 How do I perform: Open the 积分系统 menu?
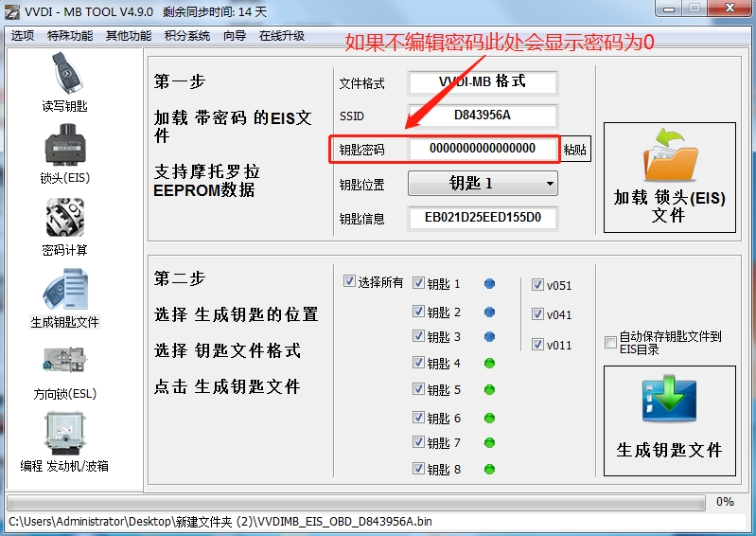click(x=187, y=36)
